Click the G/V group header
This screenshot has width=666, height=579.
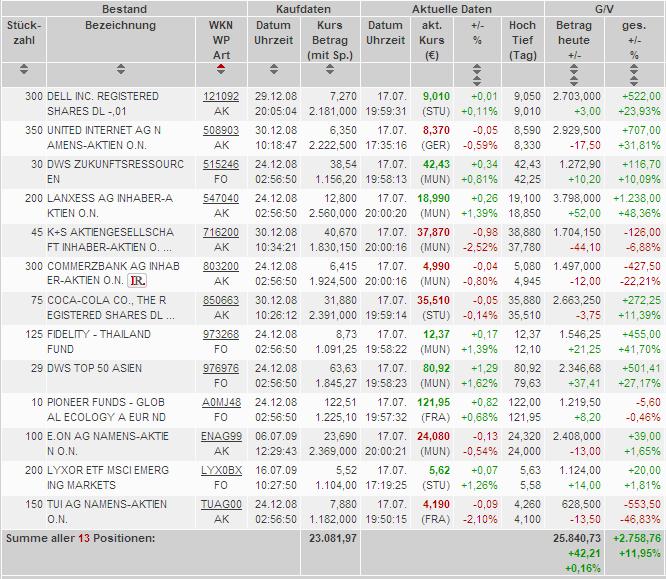click(x=604, y=9)
